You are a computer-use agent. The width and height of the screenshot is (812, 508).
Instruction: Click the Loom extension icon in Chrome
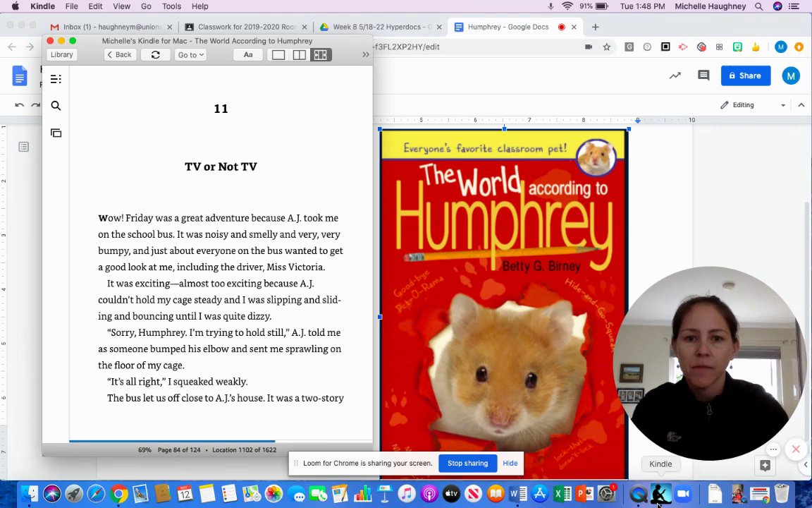[701, 47]
